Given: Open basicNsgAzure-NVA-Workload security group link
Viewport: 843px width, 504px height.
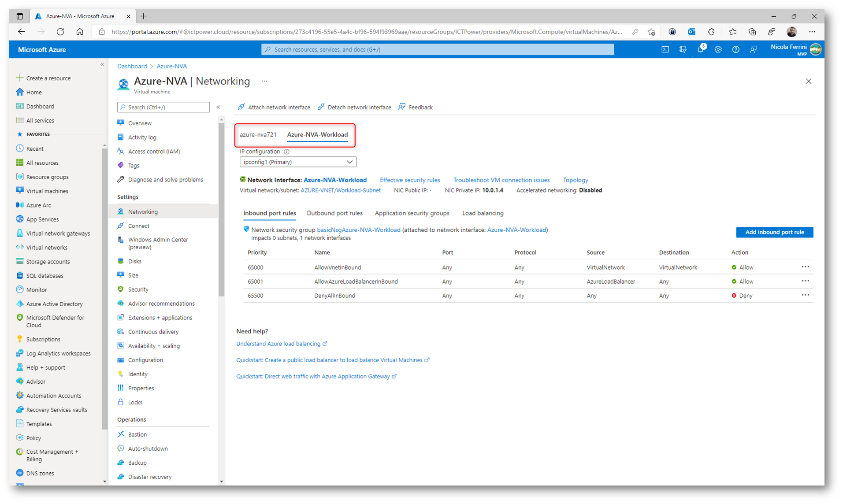Looking at the screenshot, I should click(359, 230).
